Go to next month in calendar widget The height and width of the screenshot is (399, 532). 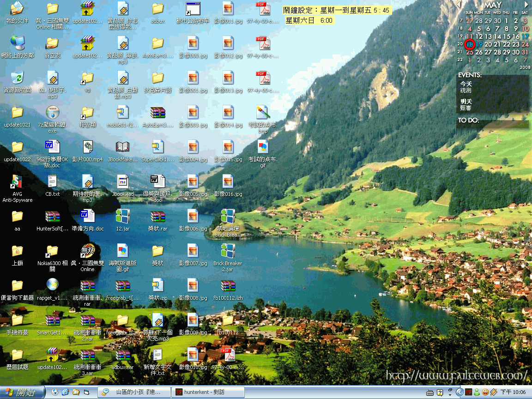tap(526, 4)
